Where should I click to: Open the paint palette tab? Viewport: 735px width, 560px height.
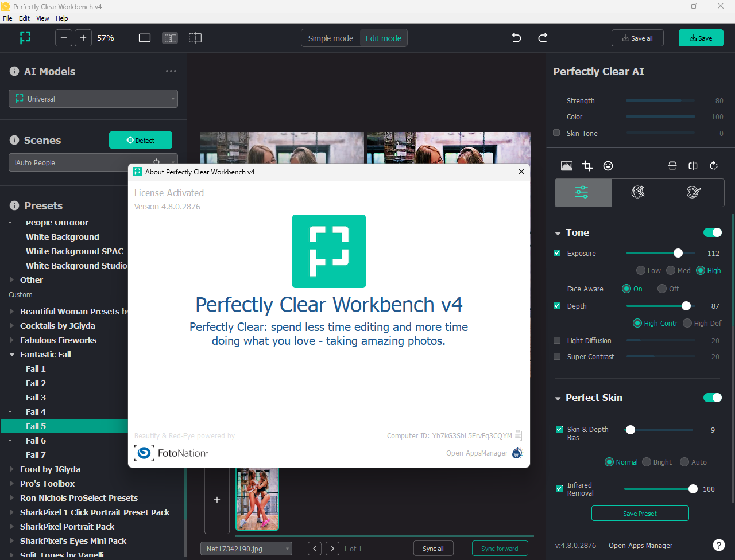tap(694, 192)
